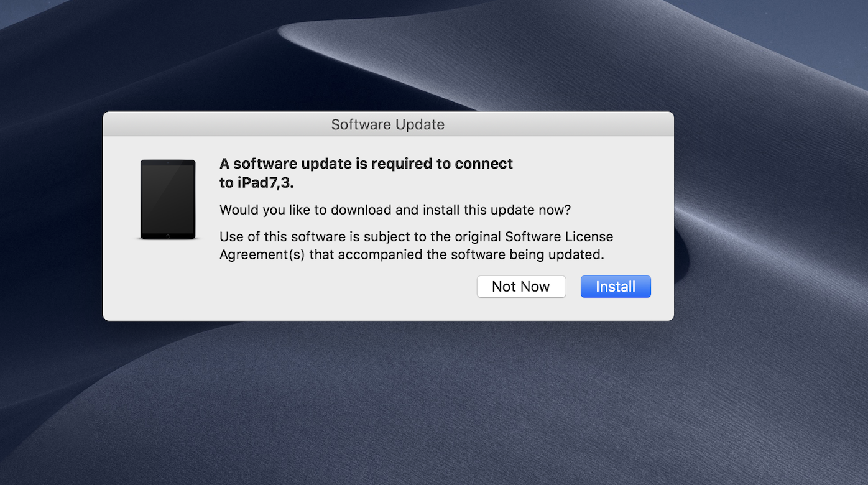Click the blue Install button

616,287
